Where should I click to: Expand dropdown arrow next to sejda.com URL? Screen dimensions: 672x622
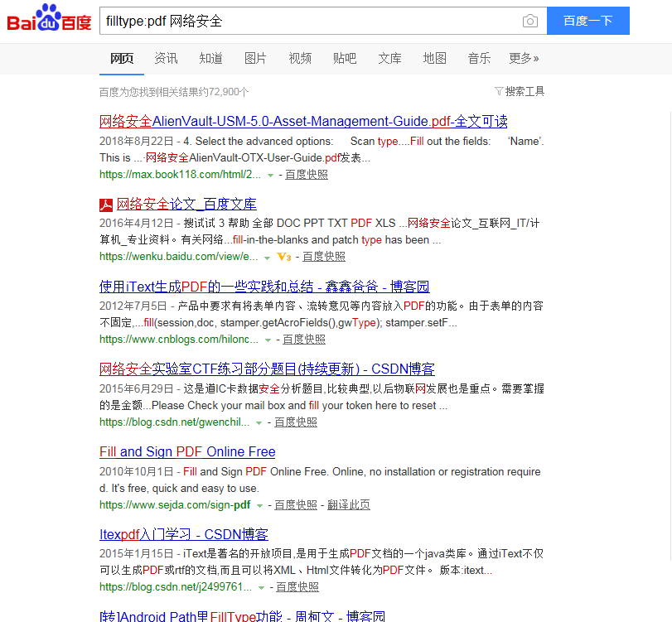[x=259, y=506]
